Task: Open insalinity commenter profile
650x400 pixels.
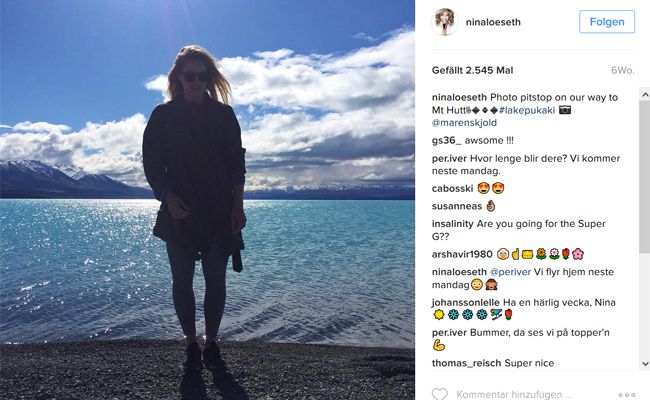Action: coord(452,224)
